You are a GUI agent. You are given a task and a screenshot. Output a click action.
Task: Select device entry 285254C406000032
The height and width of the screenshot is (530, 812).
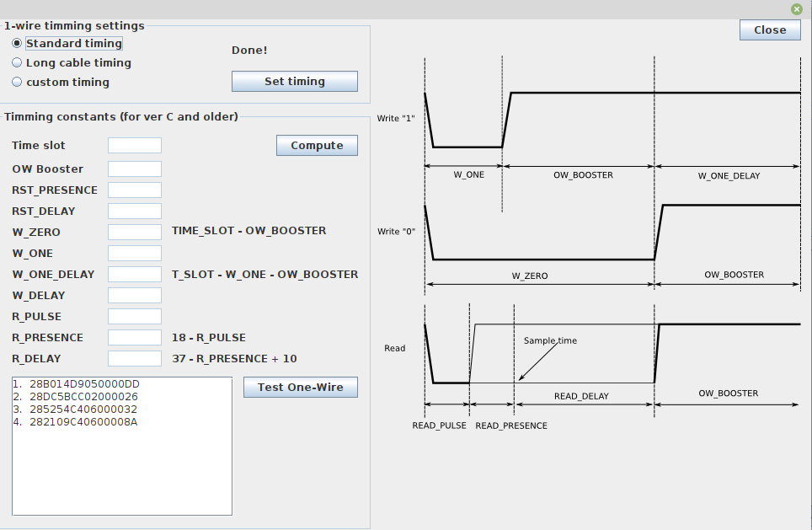pos(121,410)
